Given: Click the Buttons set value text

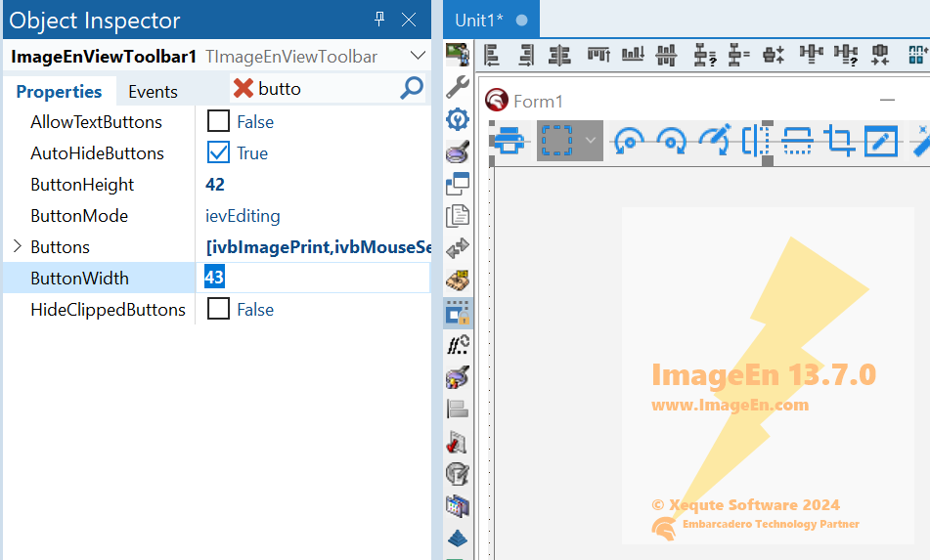Looking at the screenshot, I should 318,247.
